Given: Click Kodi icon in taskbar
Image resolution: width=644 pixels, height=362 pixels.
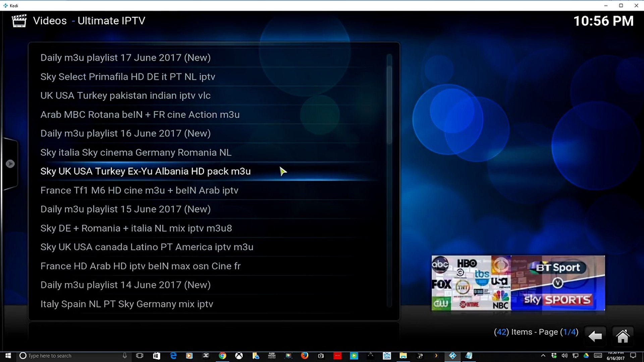Looking at the screenshot, I should [452, 356].
